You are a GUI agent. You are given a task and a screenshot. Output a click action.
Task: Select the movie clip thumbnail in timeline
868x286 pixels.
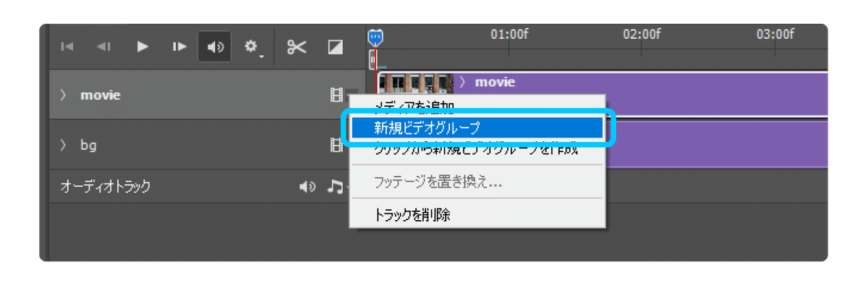pos(417,83)
